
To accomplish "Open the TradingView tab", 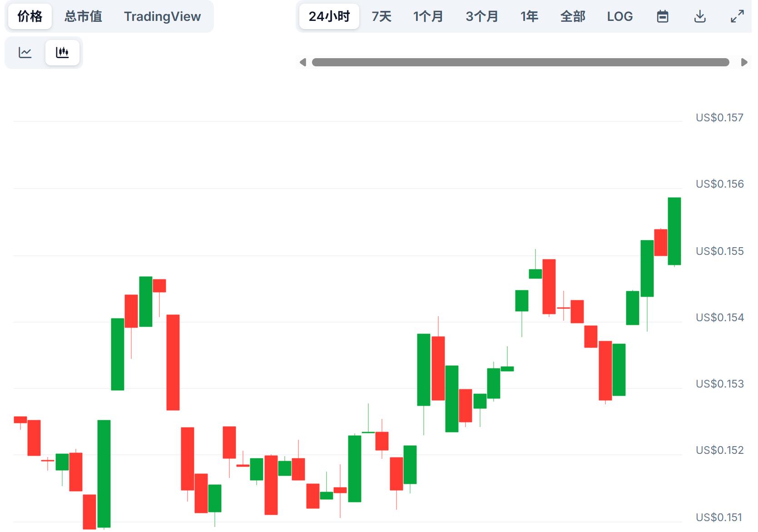I will (162, 16).
